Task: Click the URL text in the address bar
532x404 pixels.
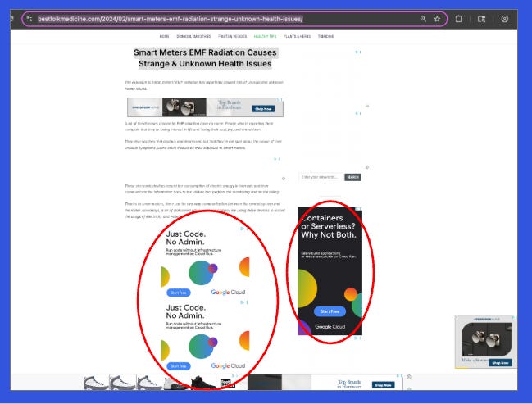Action: 170,19
